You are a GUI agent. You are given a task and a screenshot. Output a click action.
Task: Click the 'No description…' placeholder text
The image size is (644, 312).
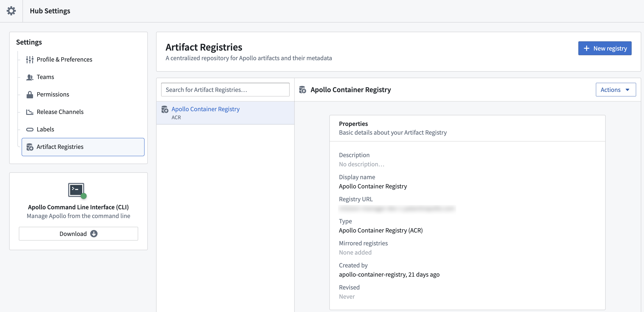pyautogui.click(x=361, y=164)
